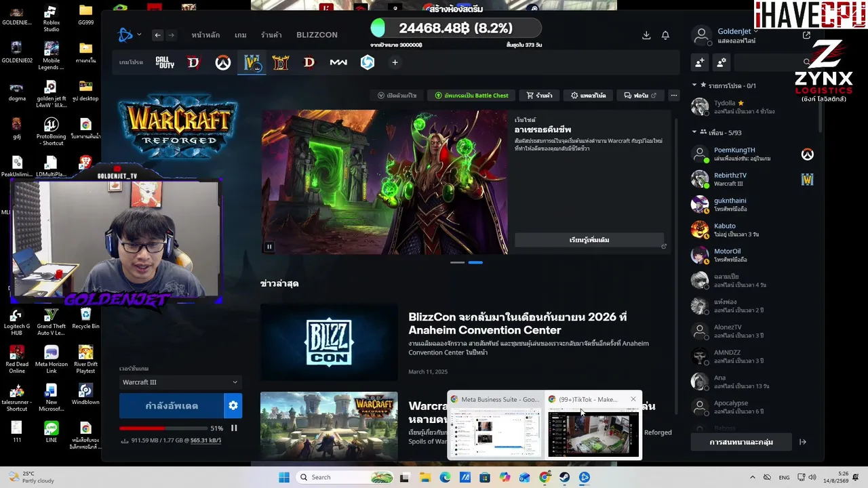Open the Diablo III game icon
The image size is (868, 488).
click(309, 62)
